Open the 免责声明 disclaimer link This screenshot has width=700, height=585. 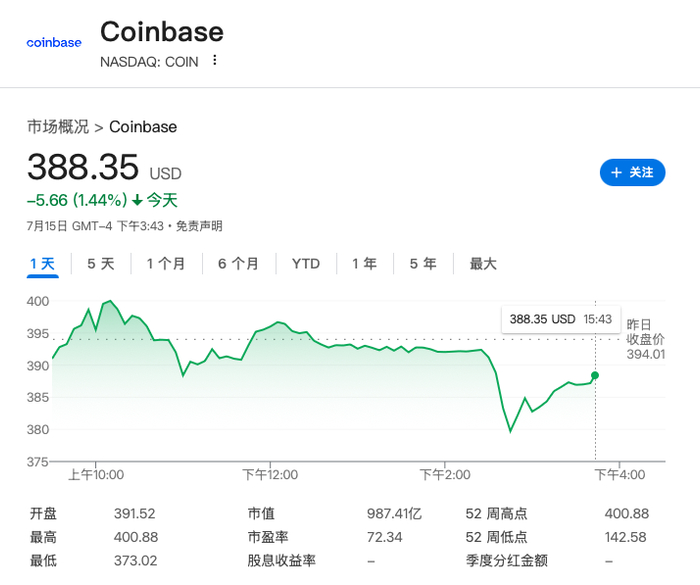tap(199, 226)
